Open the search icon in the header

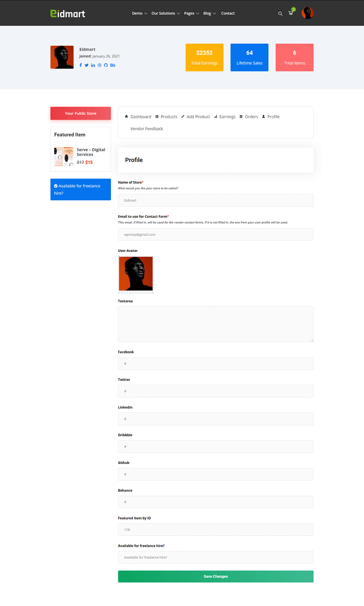280,14
